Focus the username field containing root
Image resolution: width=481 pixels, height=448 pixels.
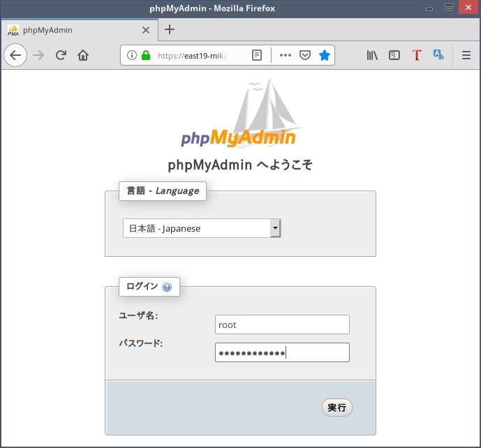coord(282,324)
